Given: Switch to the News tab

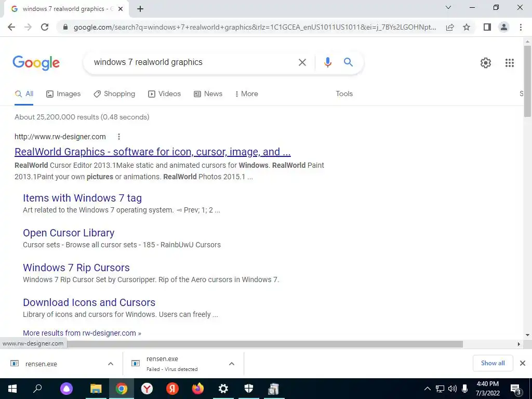Looking at the screenshot, I should tap(208, 94).
